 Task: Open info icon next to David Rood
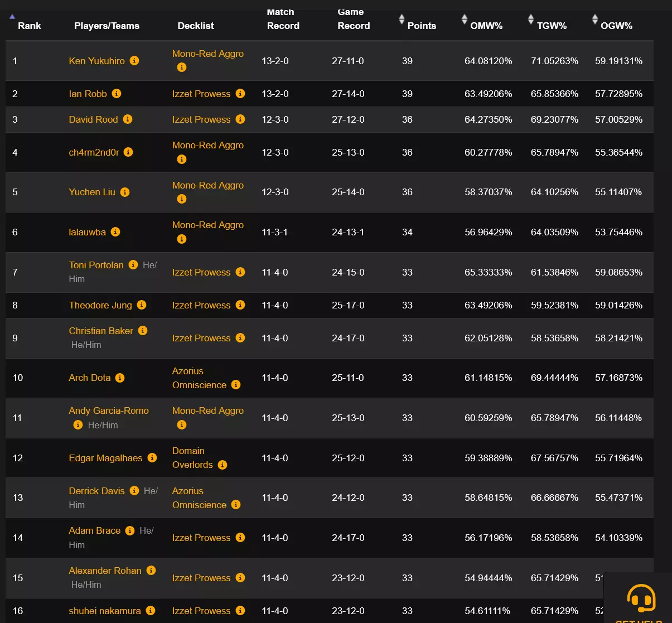pos(128,119)
